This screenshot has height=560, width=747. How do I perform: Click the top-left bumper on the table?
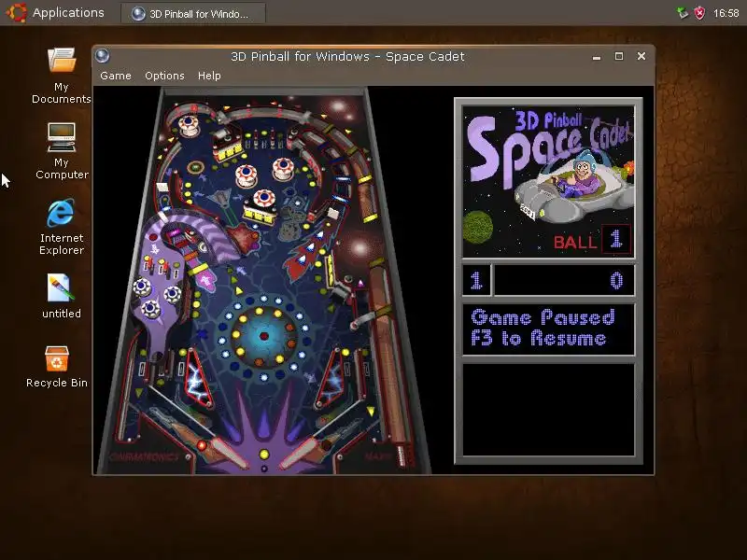click(189, 125)
